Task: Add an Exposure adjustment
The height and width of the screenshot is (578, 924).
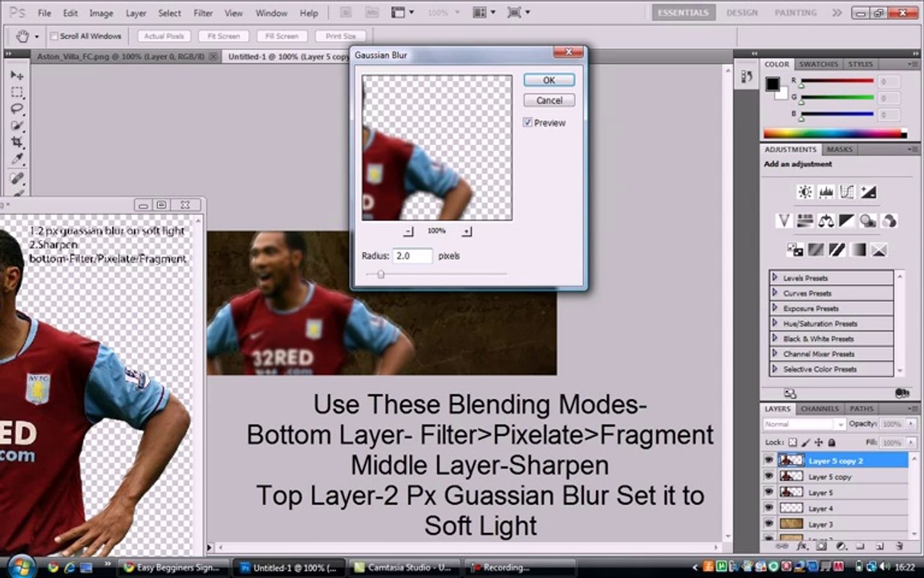Action: pos(868,192)
